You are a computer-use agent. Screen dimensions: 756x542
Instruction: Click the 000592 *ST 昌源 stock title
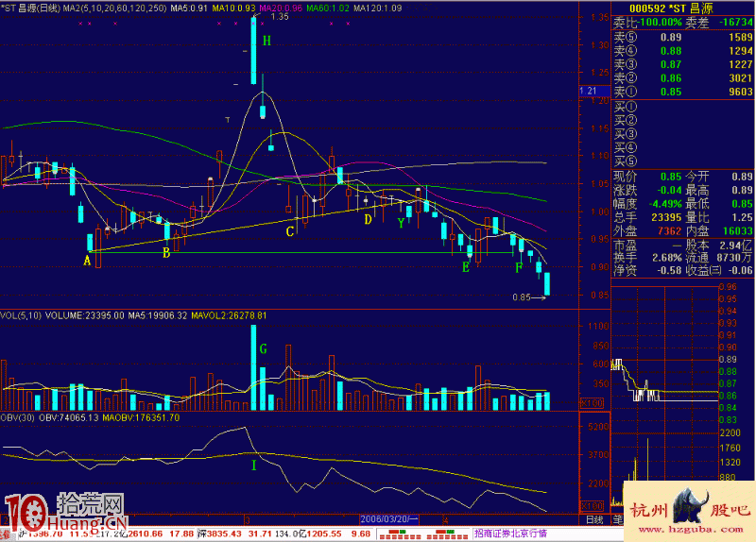pos(671,8)
